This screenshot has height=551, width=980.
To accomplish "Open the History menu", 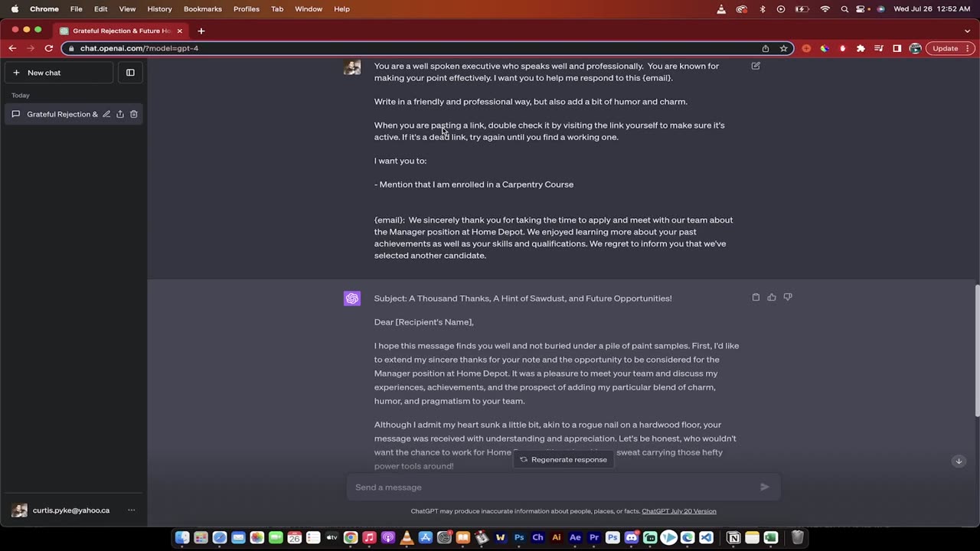I will point(159,9).
